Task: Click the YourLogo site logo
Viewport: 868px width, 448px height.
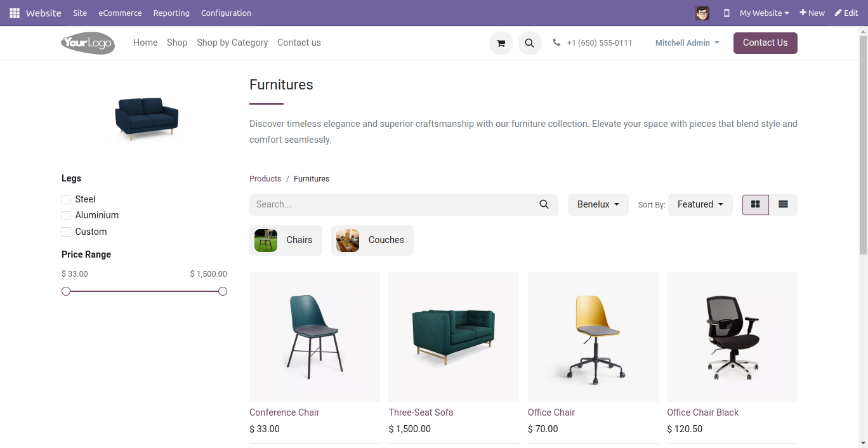Action: [x=88, y=43]
